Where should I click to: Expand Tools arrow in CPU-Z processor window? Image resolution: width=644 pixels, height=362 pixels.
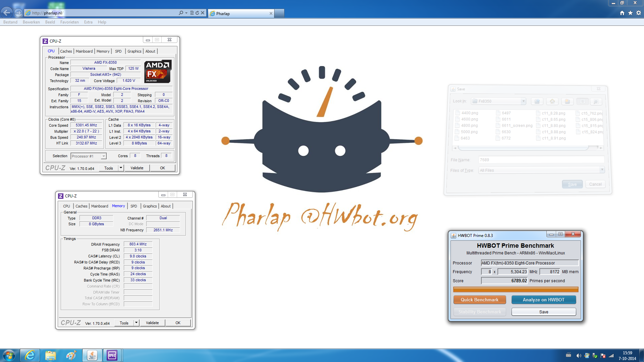point(121,168)
